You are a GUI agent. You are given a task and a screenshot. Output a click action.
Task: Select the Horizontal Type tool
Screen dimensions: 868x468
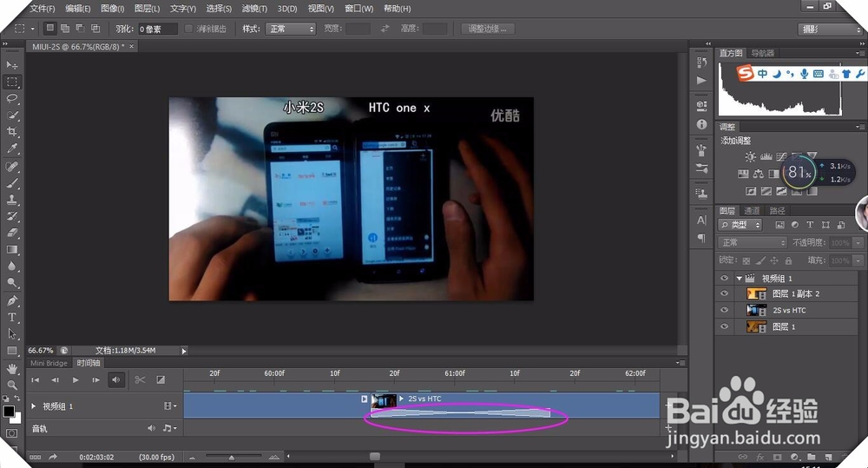pyautogui.click(x=11, y=317)
